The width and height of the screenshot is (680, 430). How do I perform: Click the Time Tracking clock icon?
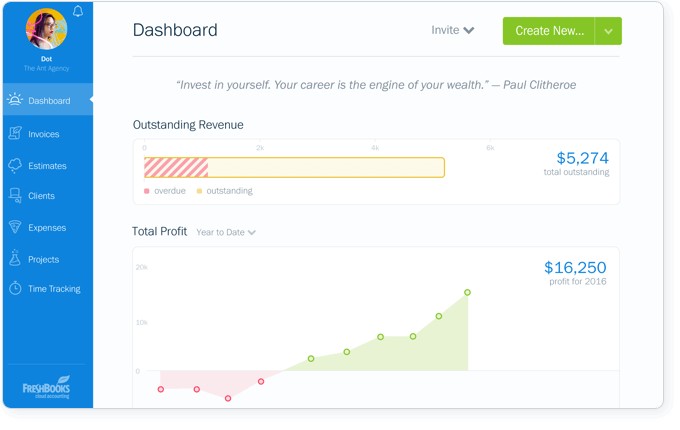coord(15,288)
